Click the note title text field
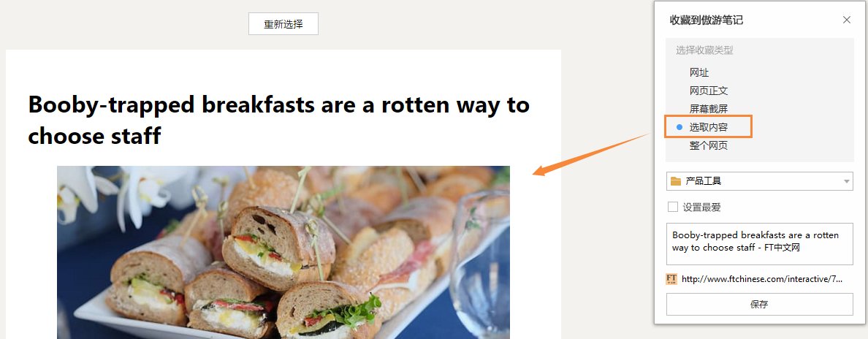 [x=760, y=244]
